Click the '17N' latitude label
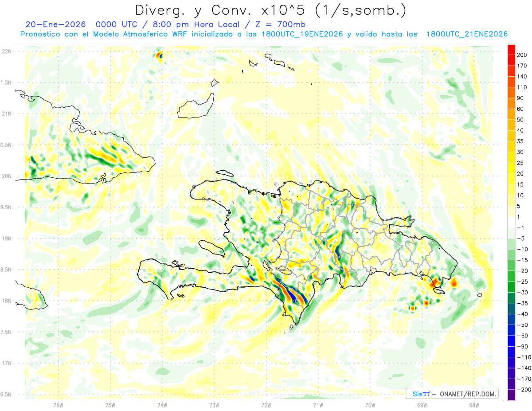The height and width of the screenshot is (411, 532). pos(6,363)
